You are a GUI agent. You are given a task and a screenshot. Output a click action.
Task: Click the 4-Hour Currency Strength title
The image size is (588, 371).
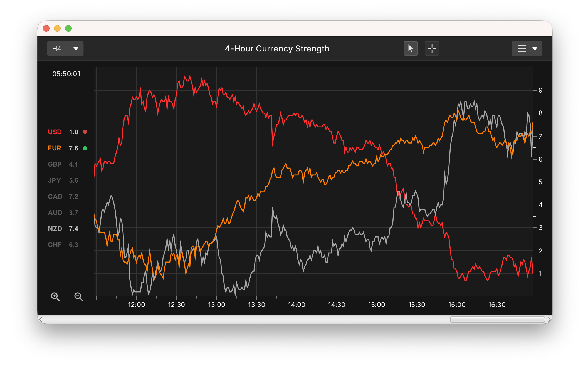click(x=277, y=49)
